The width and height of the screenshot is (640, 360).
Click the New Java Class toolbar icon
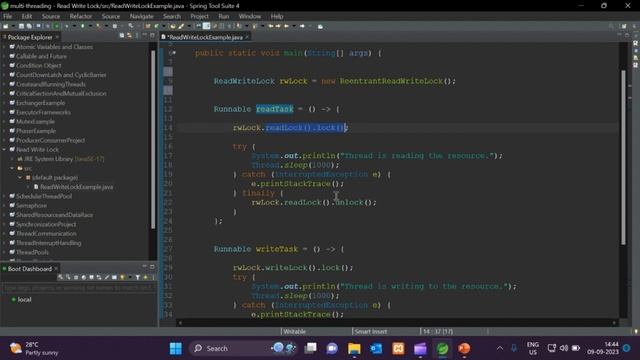coord(156,26)
